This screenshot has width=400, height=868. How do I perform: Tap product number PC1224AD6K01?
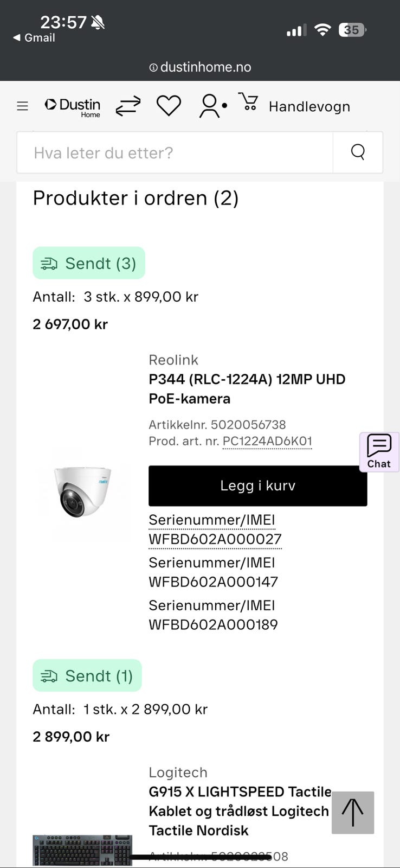coord(267,441)
